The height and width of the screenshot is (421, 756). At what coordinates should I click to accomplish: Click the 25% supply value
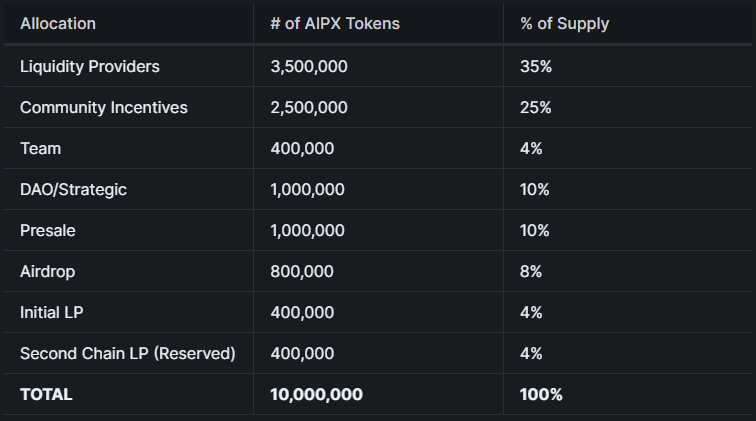click(x=536, y=108)
